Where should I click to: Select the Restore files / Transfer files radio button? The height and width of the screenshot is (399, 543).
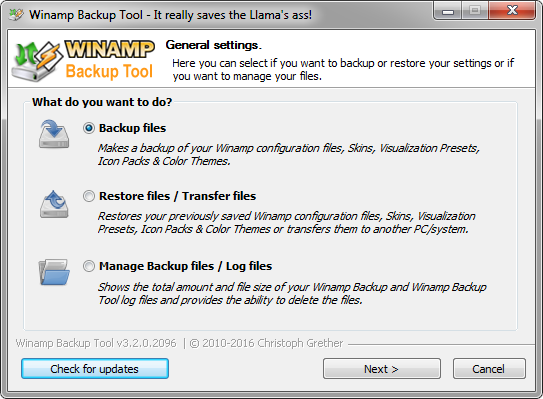coord(89,196)
